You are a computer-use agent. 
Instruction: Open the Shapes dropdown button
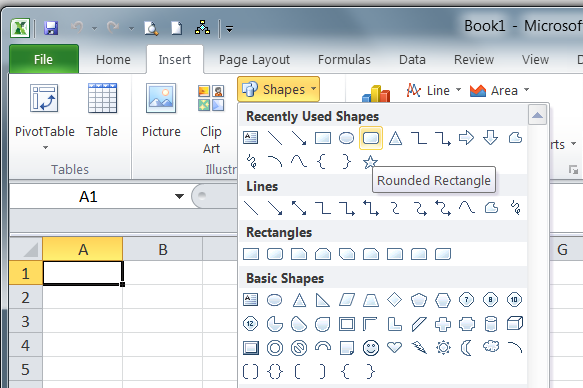(278, 89)
